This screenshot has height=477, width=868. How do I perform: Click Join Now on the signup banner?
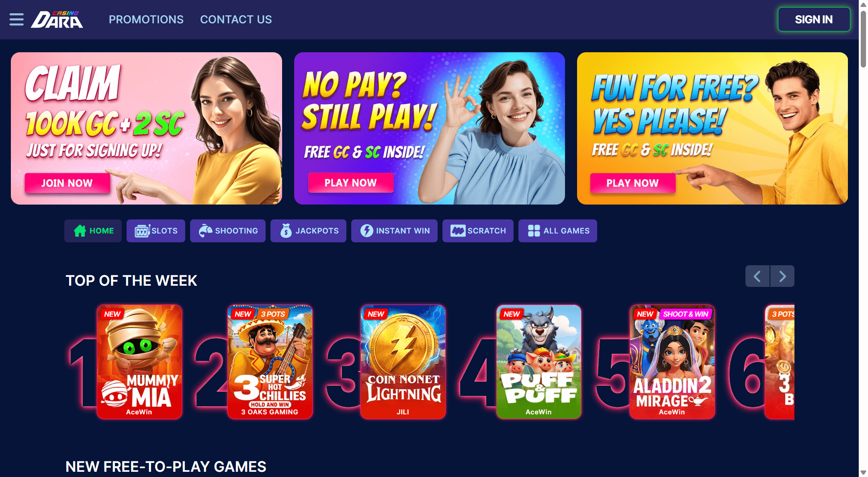coord(67,183)
